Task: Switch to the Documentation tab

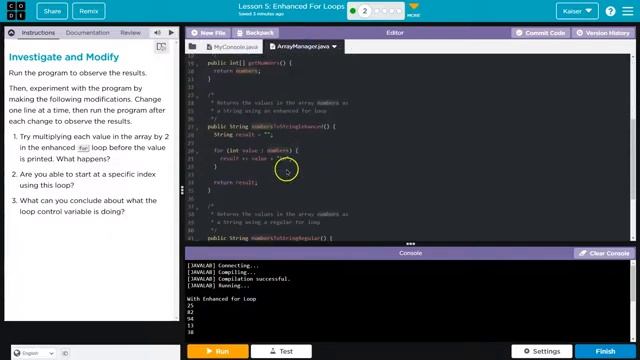Action: tap(87, 33)
